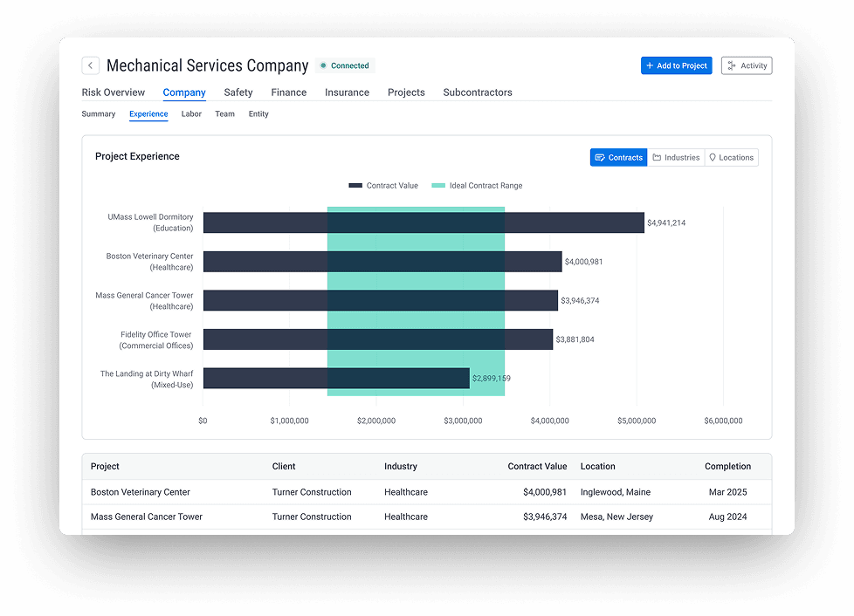The width and height of the screenshot is (854, 616).
Task: Click the plus icon in Add to Project
Action: point(650,65)
